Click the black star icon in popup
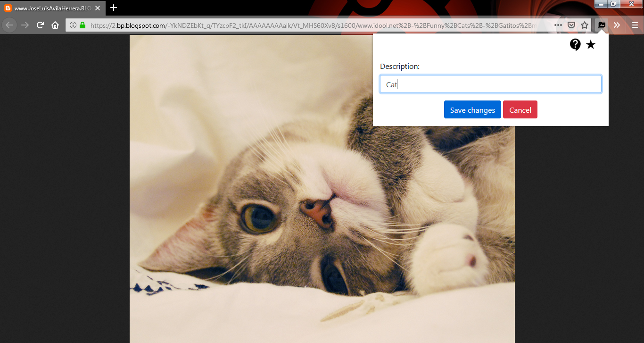This screenshot has width=644, height=343. [591, 45]
